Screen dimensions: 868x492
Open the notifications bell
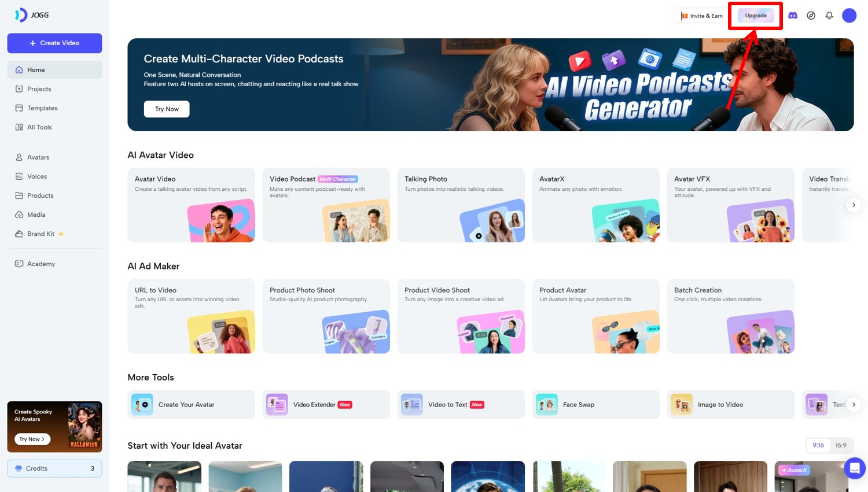coord(829,16)
